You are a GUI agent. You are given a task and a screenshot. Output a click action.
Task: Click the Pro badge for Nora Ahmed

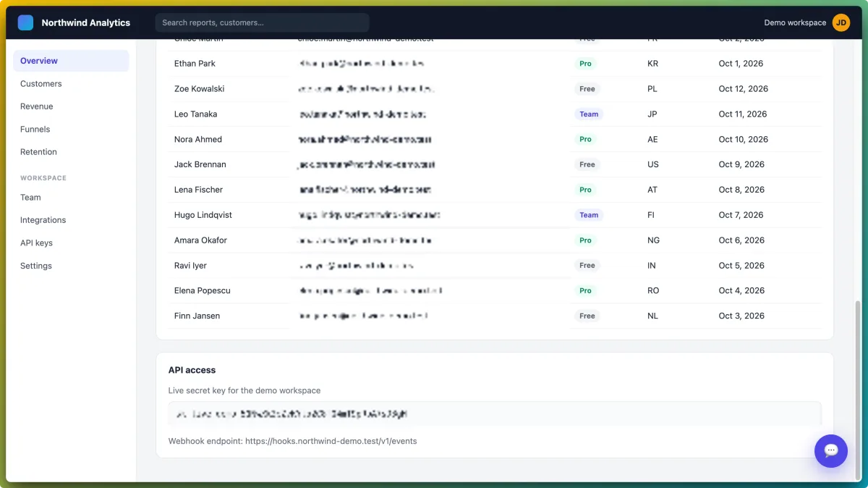pos(585,140)
